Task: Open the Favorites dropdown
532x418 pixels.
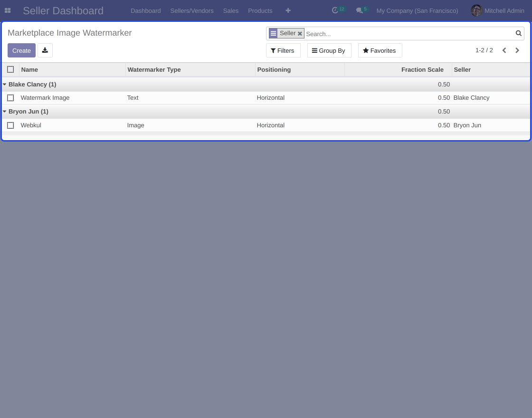Action: point(380,50)
